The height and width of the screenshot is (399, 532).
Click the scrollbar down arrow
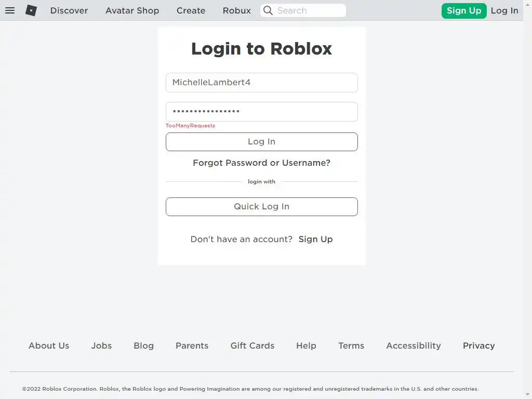(528, 395)
